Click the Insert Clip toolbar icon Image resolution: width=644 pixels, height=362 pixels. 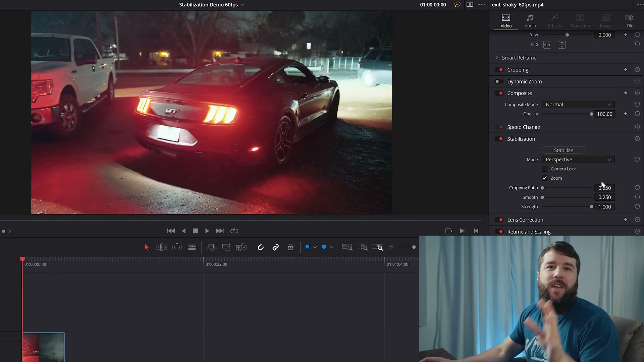coord(211,247)
